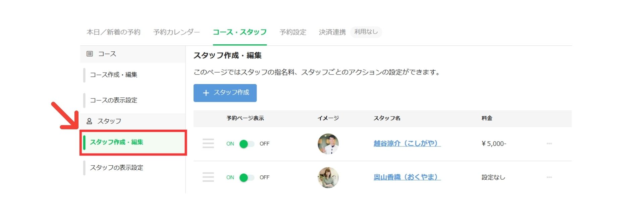Switch to the 予約カレンダー tab
Screen dimensions: 644x215
click(176, 32)
